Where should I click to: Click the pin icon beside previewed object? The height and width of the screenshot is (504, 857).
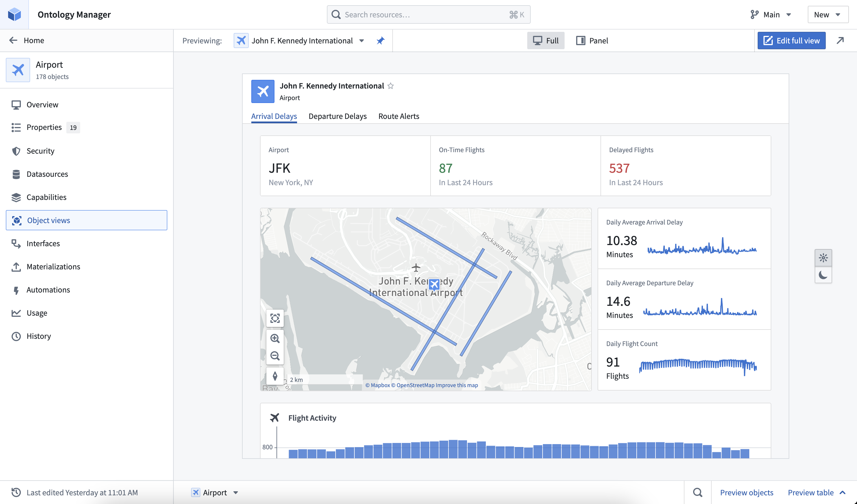pyautogui.click(x=380, y=41)
